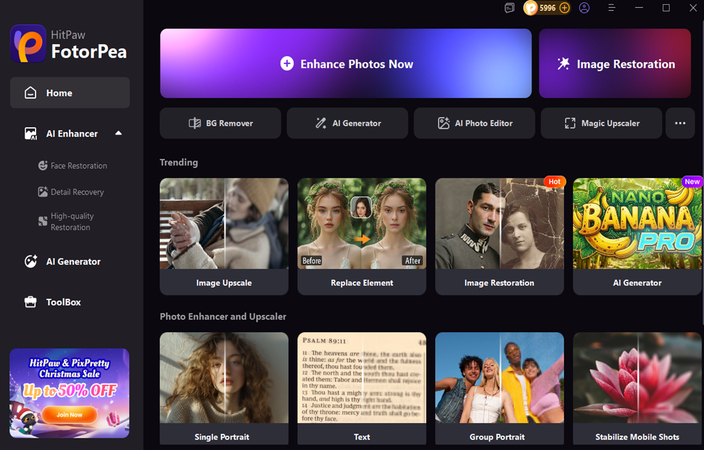
Task: Click the gold P credits coin icon
Action: pyautogui.click(x=531, y=8)
